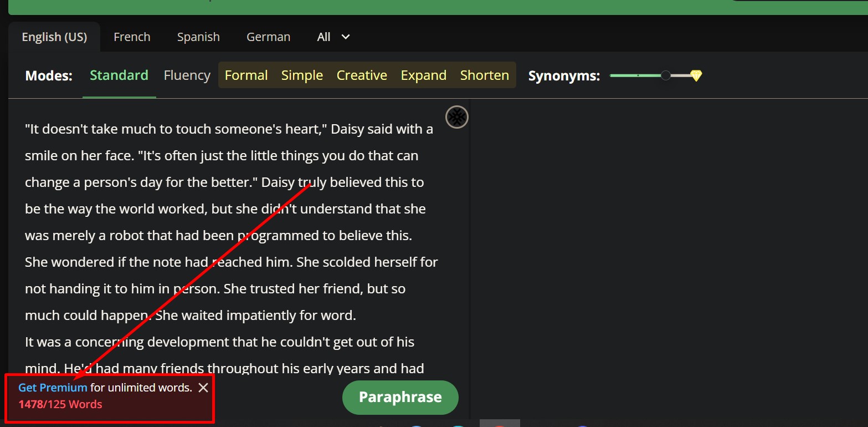Enable the Simple paraphrasing mode
This screenshot has width=868, height=427.
(x=302, y=75)
